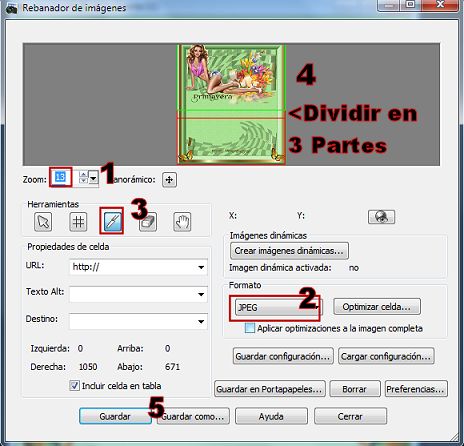Select the Arrow selection tool

[x=43, y=222]
